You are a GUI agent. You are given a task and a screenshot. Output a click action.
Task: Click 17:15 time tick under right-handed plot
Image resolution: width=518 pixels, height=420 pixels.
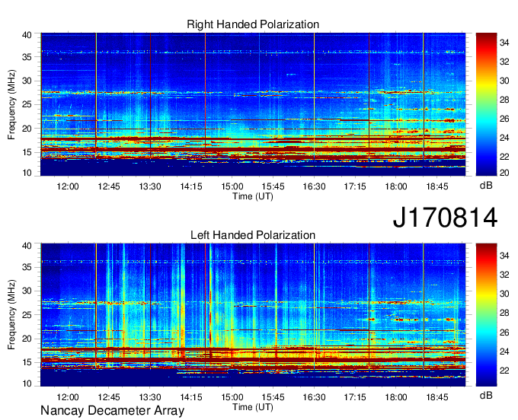point(355,186)
